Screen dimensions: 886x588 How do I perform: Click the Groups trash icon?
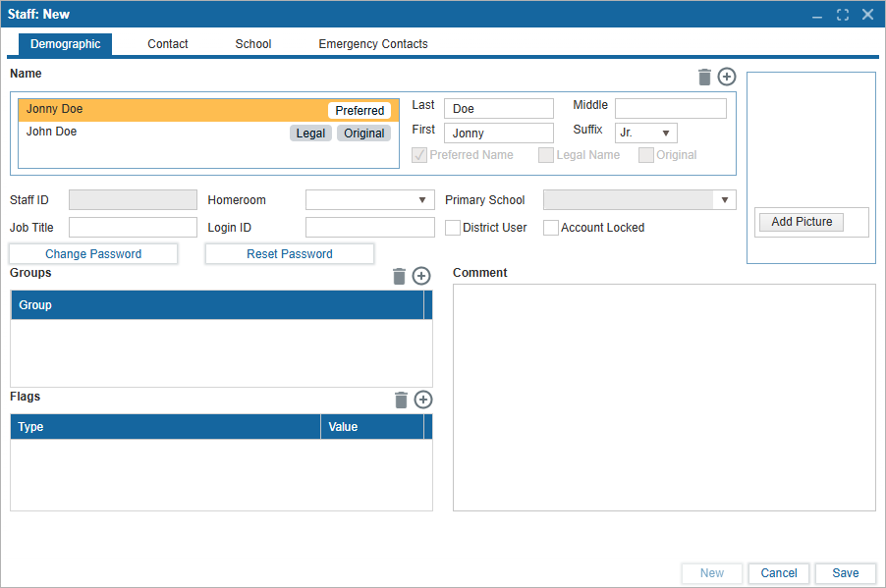tap(399, 276)
